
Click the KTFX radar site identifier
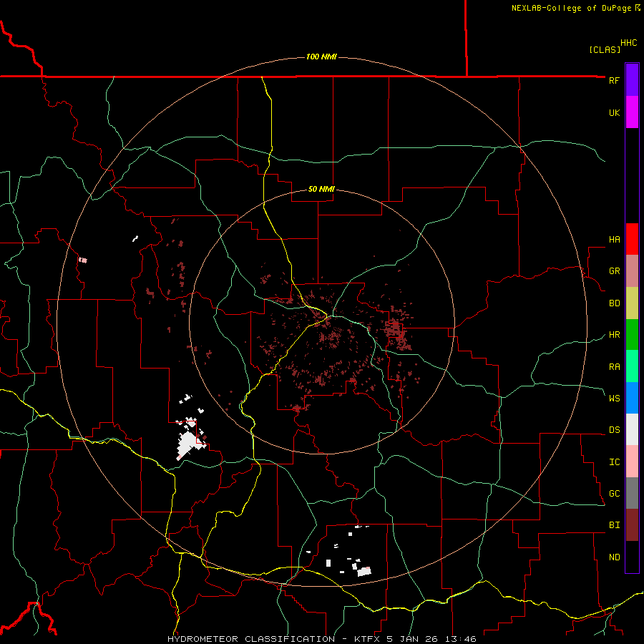(368, 639)
